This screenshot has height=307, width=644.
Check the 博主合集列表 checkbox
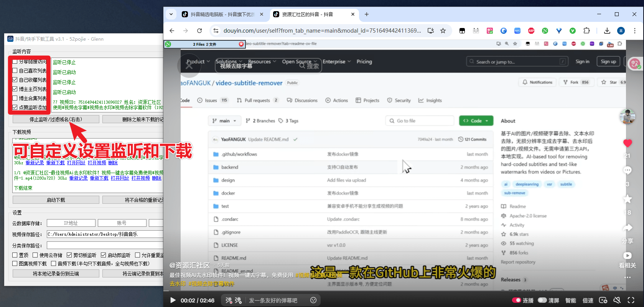(15, 98)
